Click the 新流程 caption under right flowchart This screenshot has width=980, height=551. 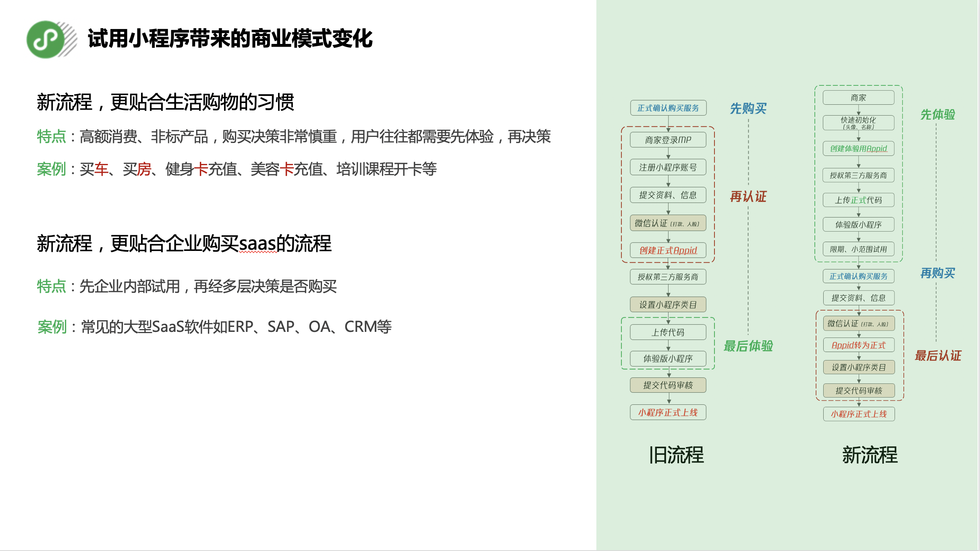870,455
